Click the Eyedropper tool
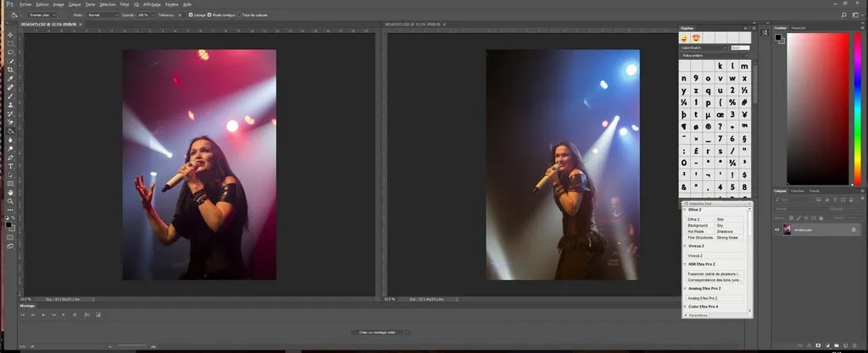Screen dimensions: 868x353 (10, 78)
